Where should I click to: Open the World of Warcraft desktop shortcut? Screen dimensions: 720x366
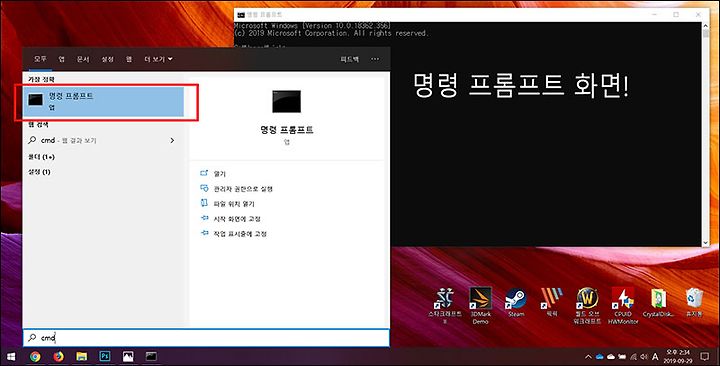coord(587,305)
